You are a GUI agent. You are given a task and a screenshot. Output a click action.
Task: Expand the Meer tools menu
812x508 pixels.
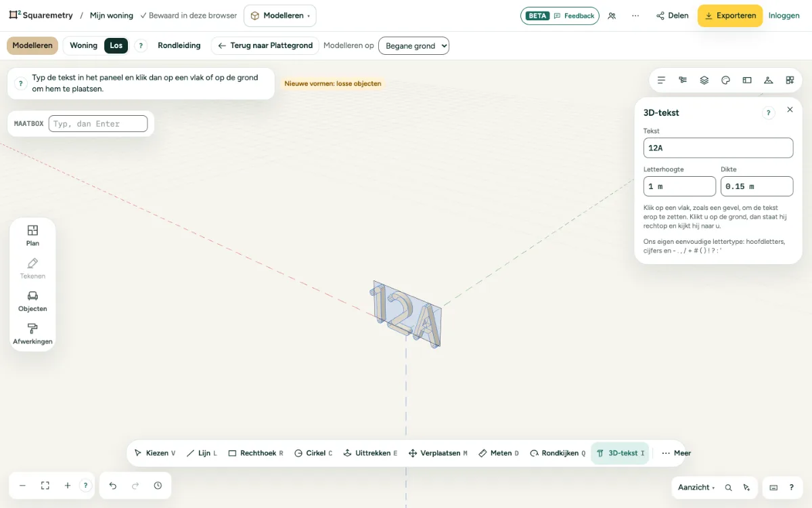(676, 453)
